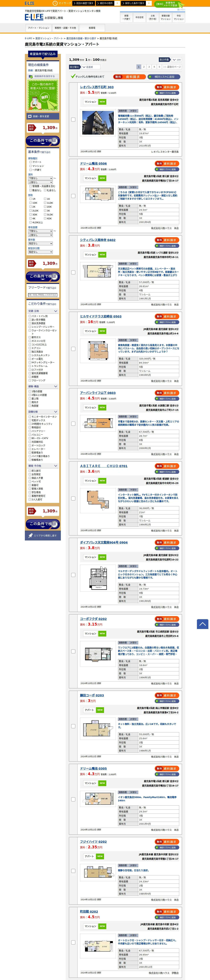This screenshot has width=210, height=980.
Task: Click 路線・駅を変更 icon button
Action: (43, 116)
